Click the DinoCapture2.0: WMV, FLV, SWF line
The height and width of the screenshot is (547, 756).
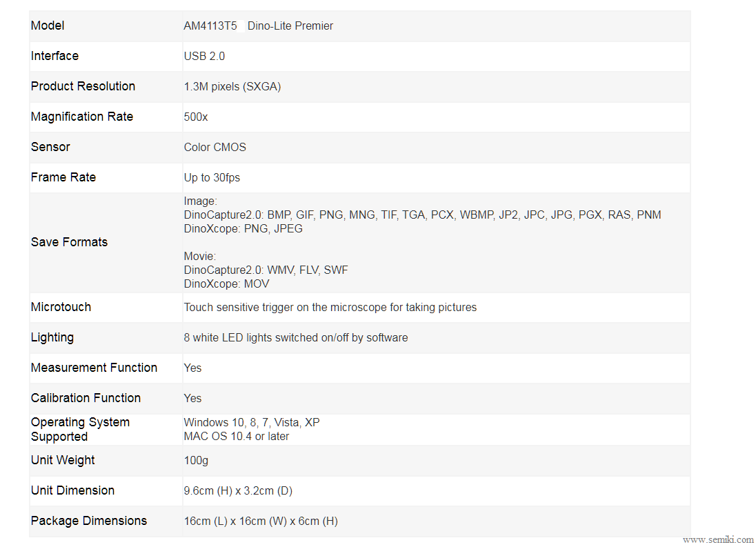click(266, 270)
